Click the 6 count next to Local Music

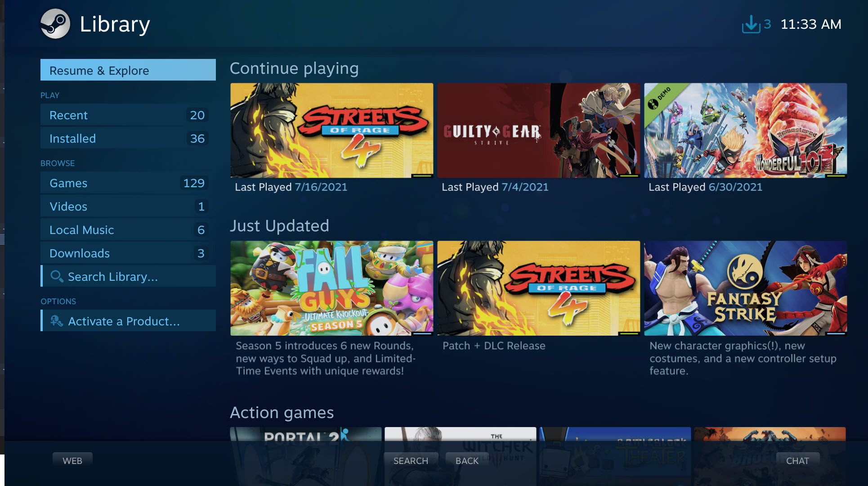pyautogui.click(x=201, y=229)
